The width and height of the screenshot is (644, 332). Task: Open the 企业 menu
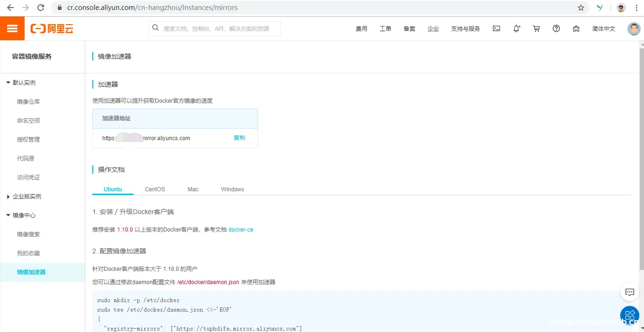tap(433, 29)
